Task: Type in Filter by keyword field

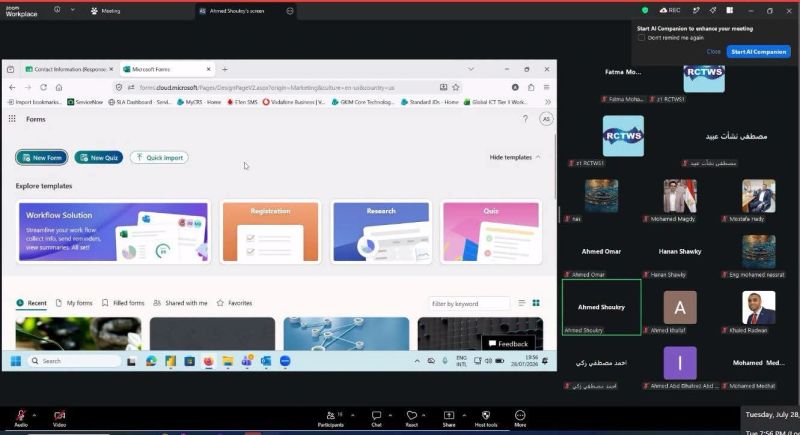Action: pyautogui.click(x=469, y=303)
